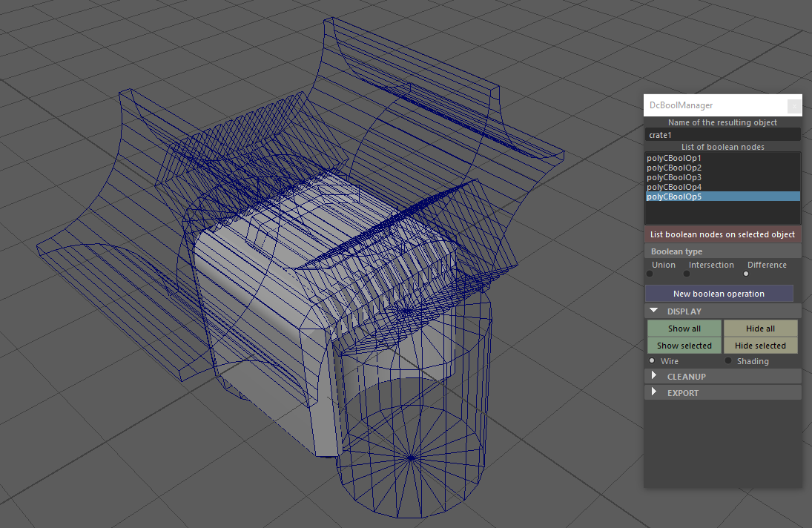
Task: Click the Show selected button
Action: (x=684, y=346)
